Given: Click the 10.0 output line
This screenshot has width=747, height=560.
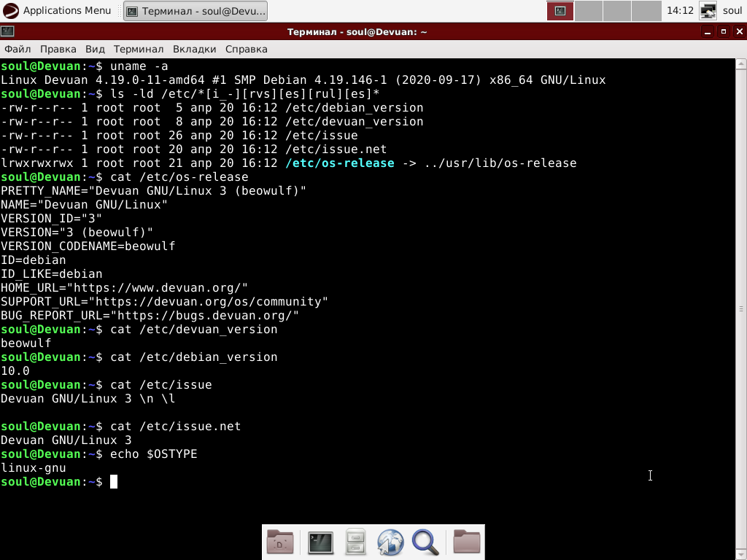Looking at the screenshot, I should (x=15, y=371).
